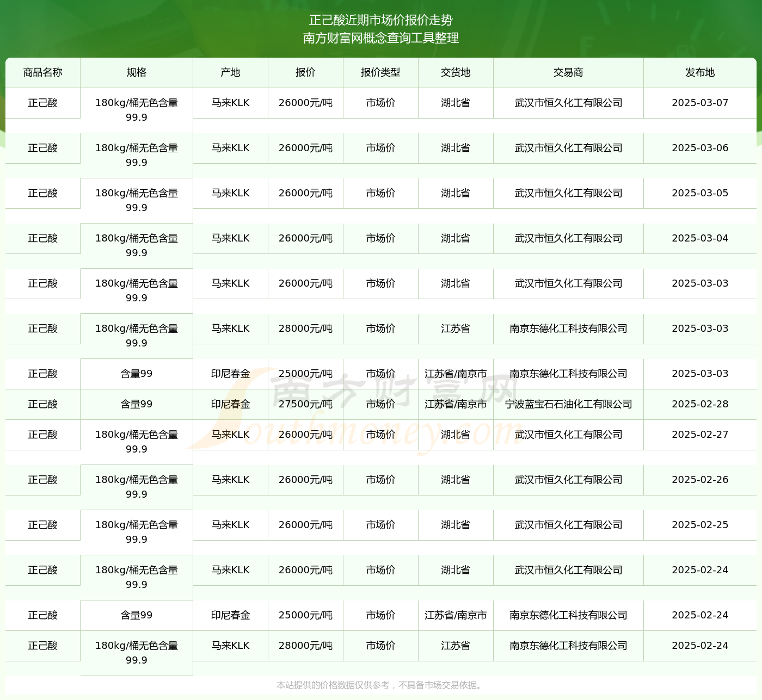Click 湖北省 in the 2025-03-05 row
This screenshot has height=700, width=762.
coord(456,193)
